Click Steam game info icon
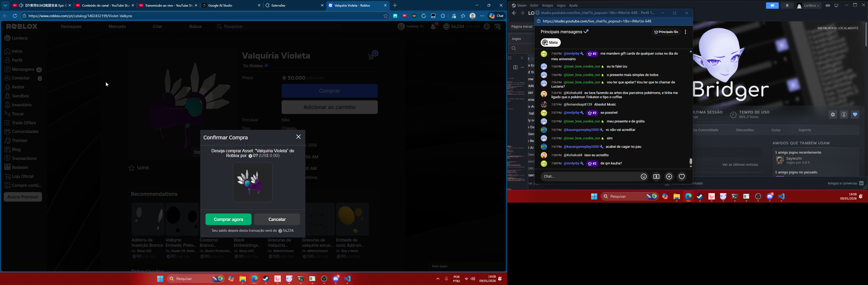Image resolution: width=868 pixels, height=285 pixels. click(x=844, y=115)
